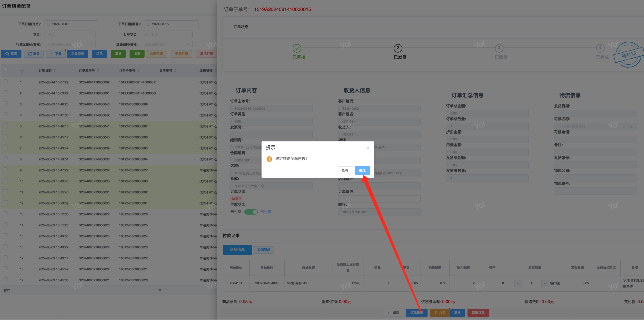Click 确定 to confirm push

(362, 170)
